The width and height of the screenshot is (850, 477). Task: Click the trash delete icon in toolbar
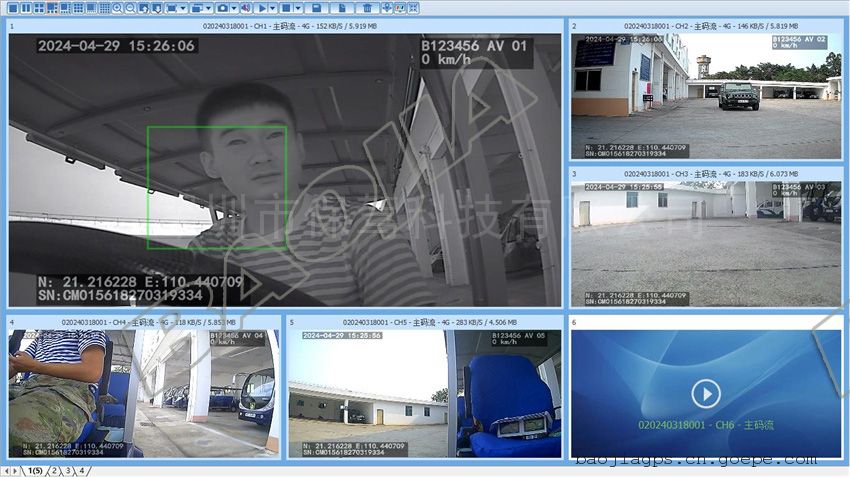[367, 8]
